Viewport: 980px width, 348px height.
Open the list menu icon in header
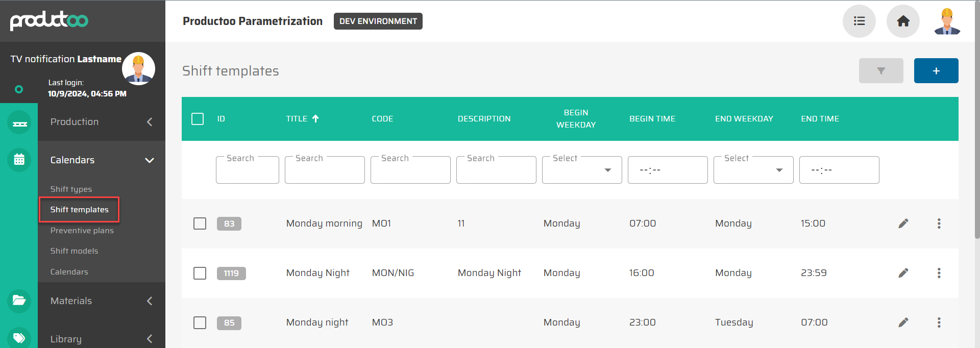pos(859,21)
